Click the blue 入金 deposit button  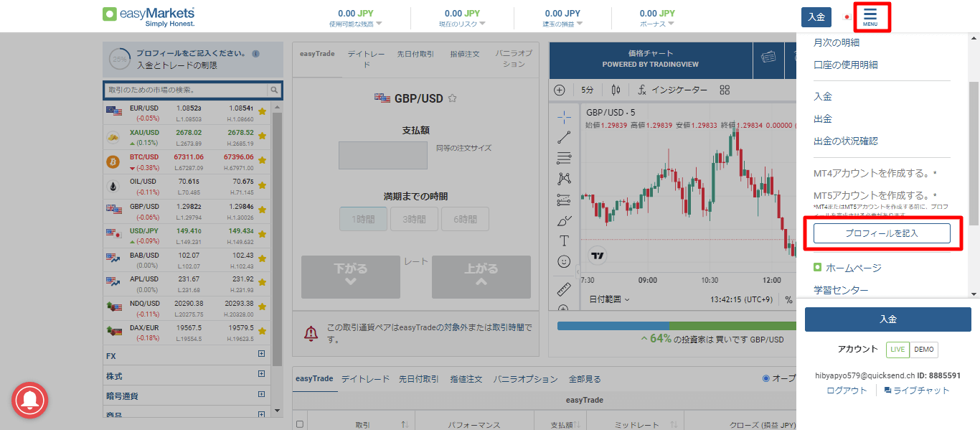(x=888, y=319)
